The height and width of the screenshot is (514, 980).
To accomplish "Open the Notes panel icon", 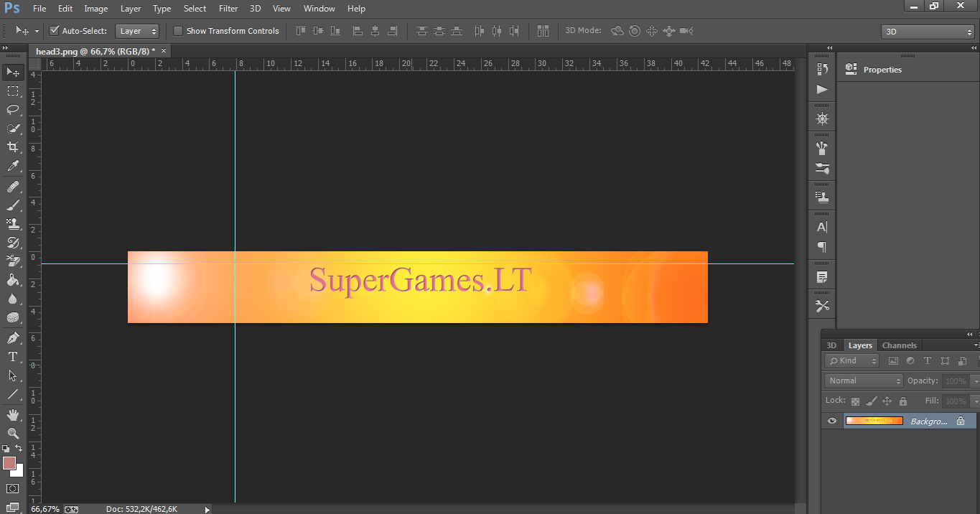I will click(x=822, y=276).
